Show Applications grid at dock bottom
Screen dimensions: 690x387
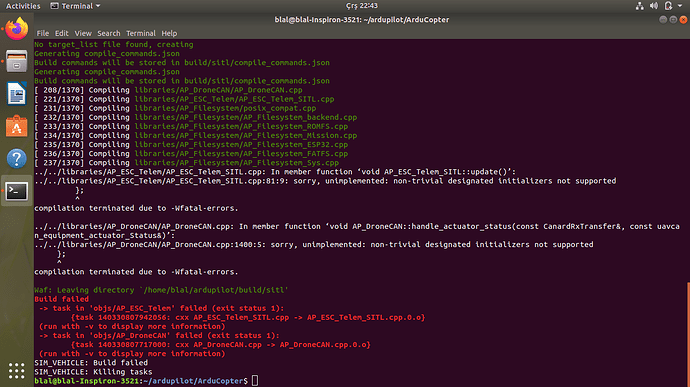16,371
